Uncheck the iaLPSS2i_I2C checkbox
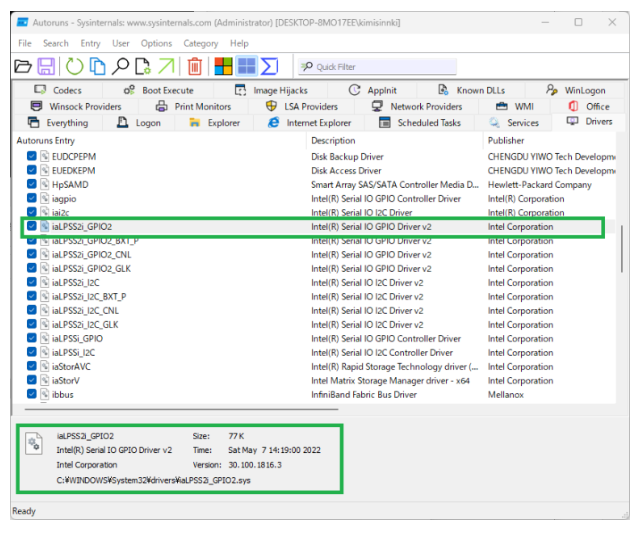 coord(32,282)
